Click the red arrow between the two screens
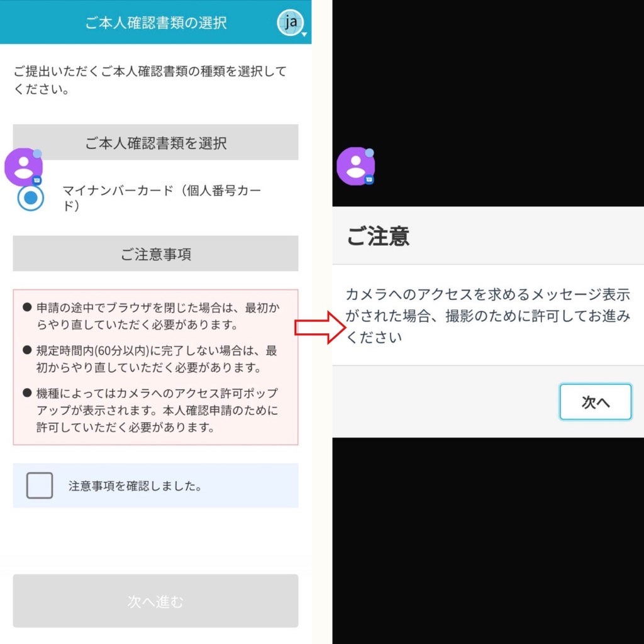Screen dimensions: 644x644 click(320, 327)
